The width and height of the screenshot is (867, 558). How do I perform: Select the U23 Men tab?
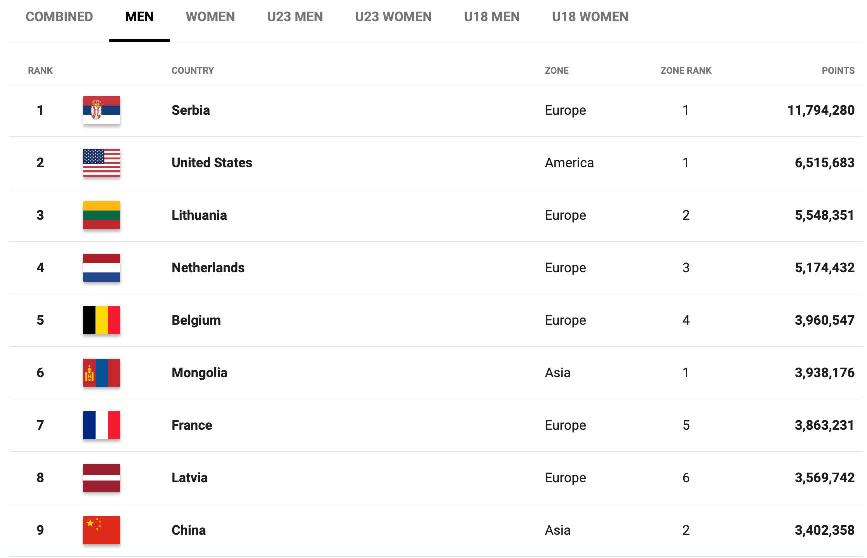pyautogui.click(x=295, y=17)
